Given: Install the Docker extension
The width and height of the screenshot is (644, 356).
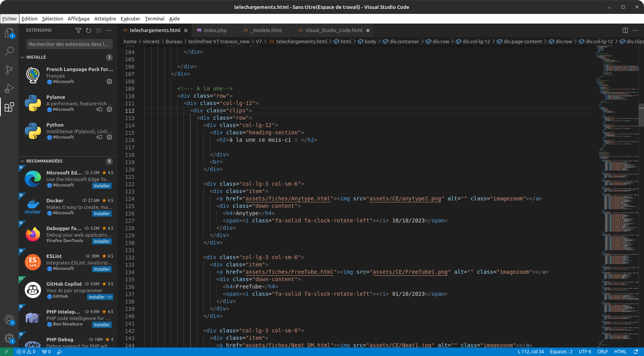Looking at the screenshot, I should pyautogui.click(x=102, y=214).
